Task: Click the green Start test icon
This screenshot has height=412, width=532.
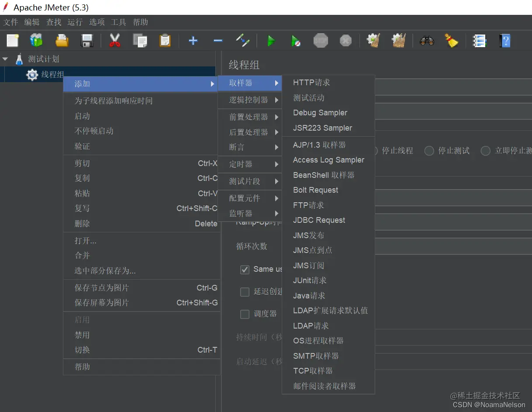Action: tap(271, 40)
